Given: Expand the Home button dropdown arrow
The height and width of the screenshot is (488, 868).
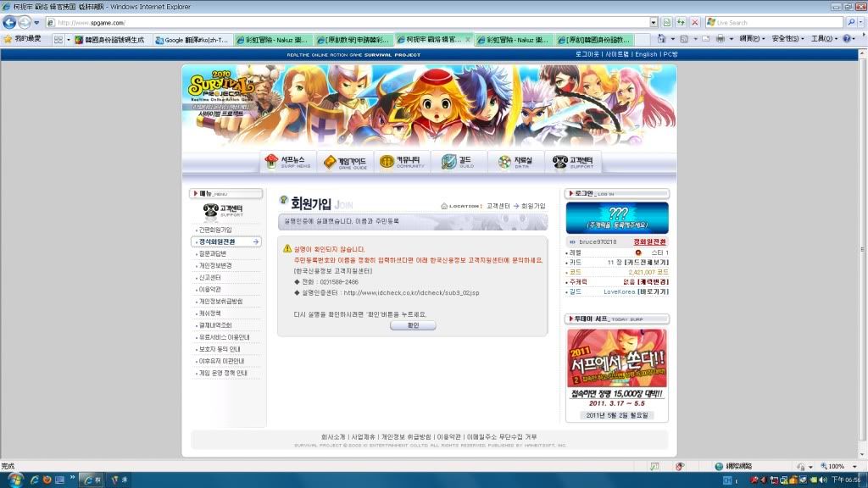Looking at the screenshot, I should tap(672, 39).
